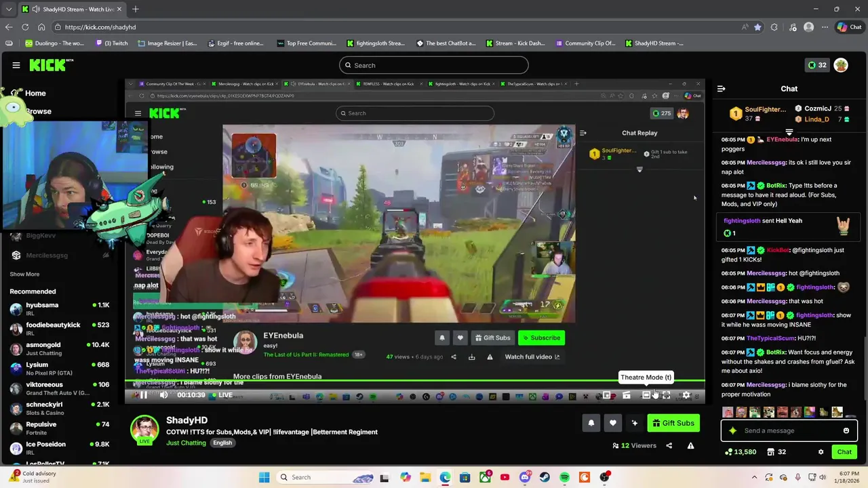
Task: Open the channel points 13,580 balance
Action: pos(741,452)
